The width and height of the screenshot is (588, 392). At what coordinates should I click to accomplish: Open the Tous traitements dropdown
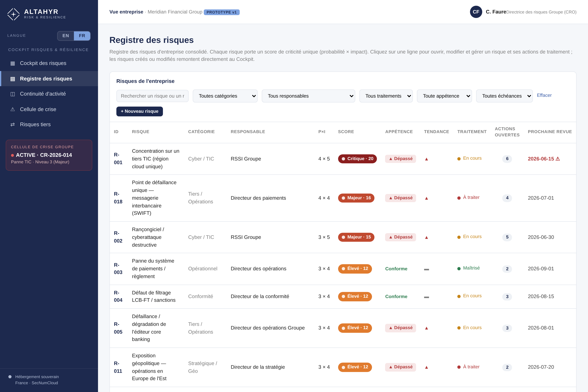(x=386, y=96)
